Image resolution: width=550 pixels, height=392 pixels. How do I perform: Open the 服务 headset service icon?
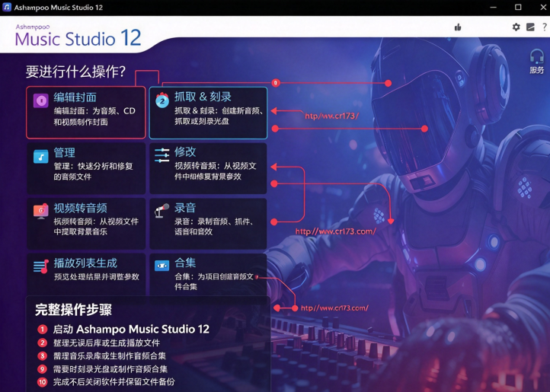point(537,62)
